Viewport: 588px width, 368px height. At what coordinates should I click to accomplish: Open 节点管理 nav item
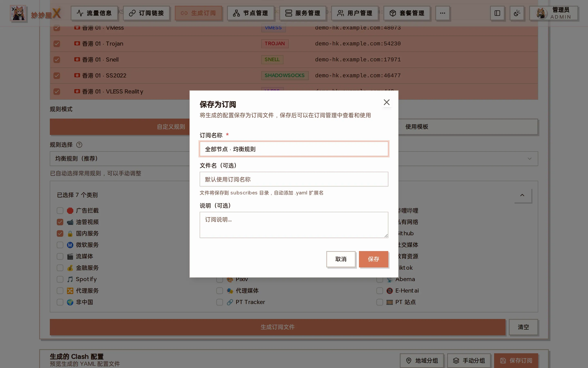tap(251, 13)
